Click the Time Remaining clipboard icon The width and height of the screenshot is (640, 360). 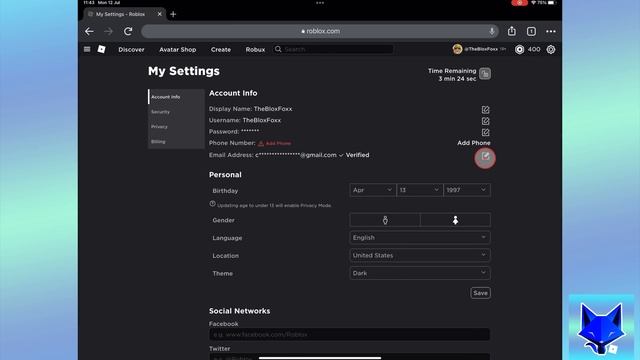pos(485,74)
